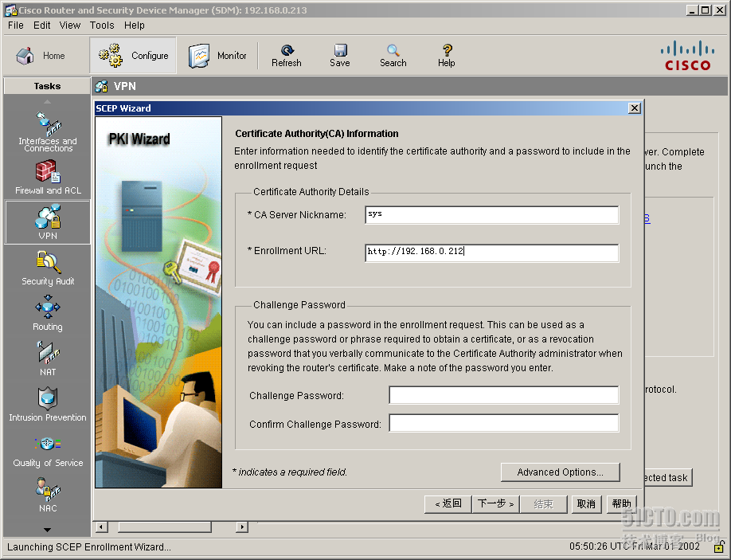Select Interfaces and Connections task
Viewport: 731px width, 560px height.
point(48,131)
